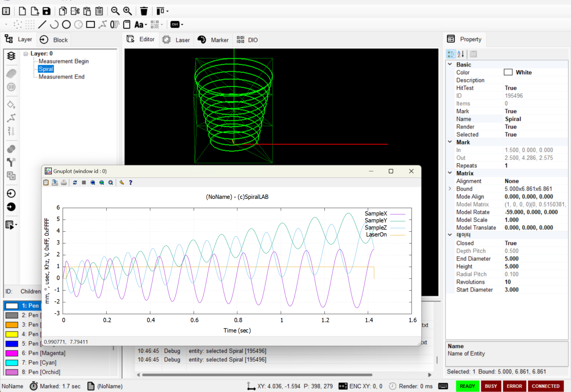
Task: Switch to the Laser tab
Action: pos(176,40)
